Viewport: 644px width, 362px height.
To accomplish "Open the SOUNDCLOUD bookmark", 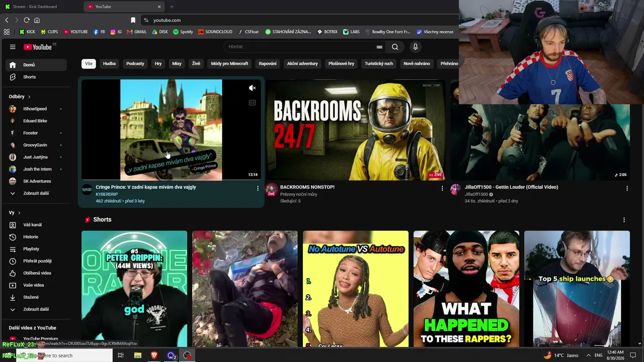I will pos(215,32).
